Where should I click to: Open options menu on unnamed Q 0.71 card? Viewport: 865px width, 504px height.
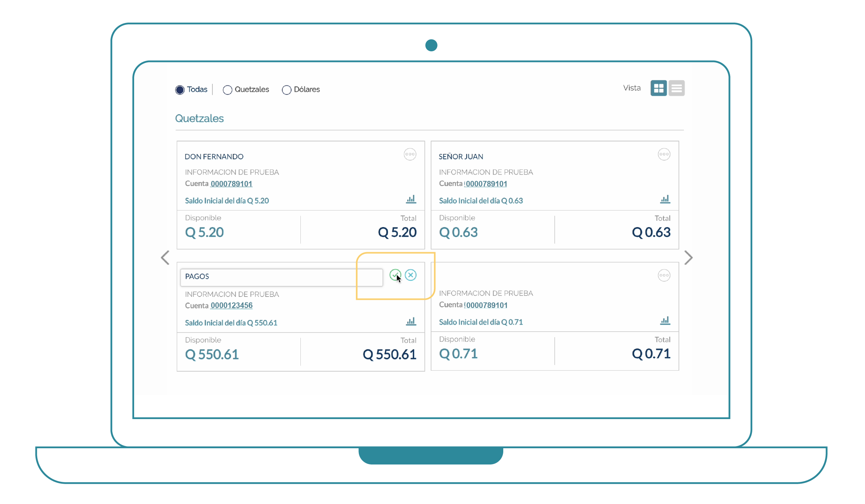(664, 275)
